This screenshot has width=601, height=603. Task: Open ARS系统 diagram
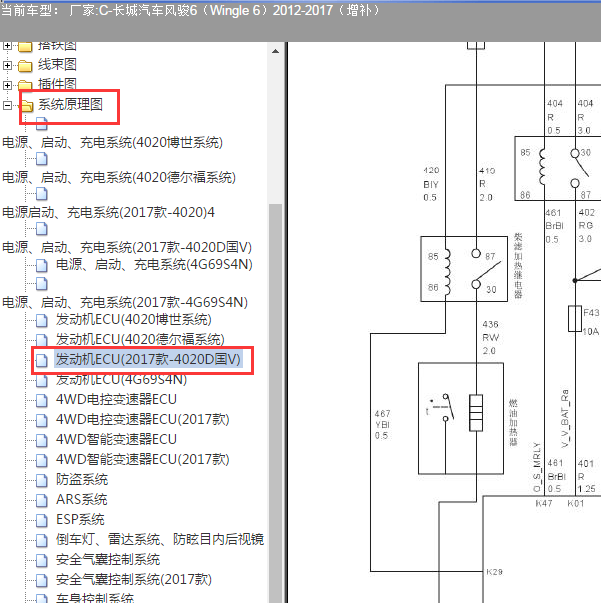pos(82,500)
